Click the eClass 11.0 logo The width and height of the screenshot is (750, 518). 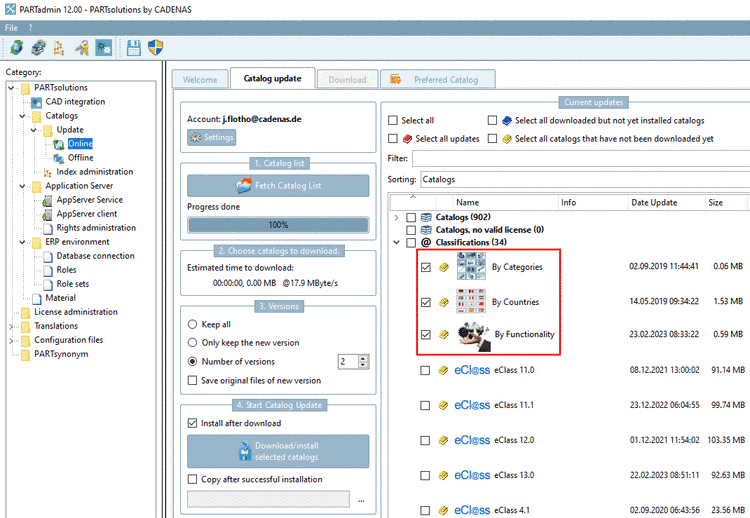tap(472, 370)
